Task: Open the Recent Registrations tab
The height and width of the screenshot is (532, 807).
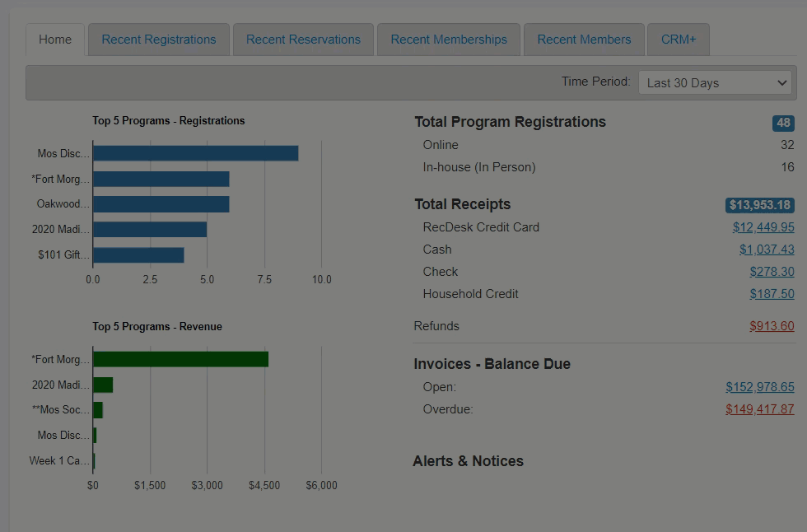Action: (x=158, y=40)
